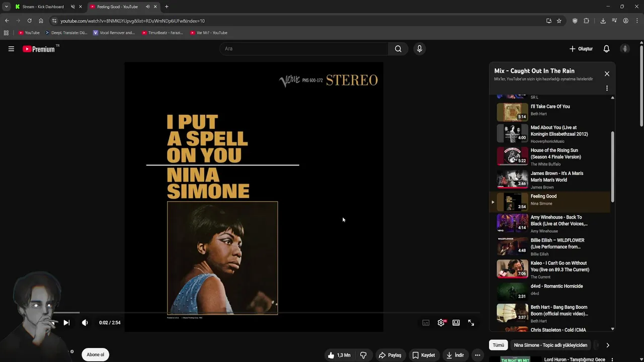Go back in browser history
This screenshot has width=644, height=362.
pos(7,21)
